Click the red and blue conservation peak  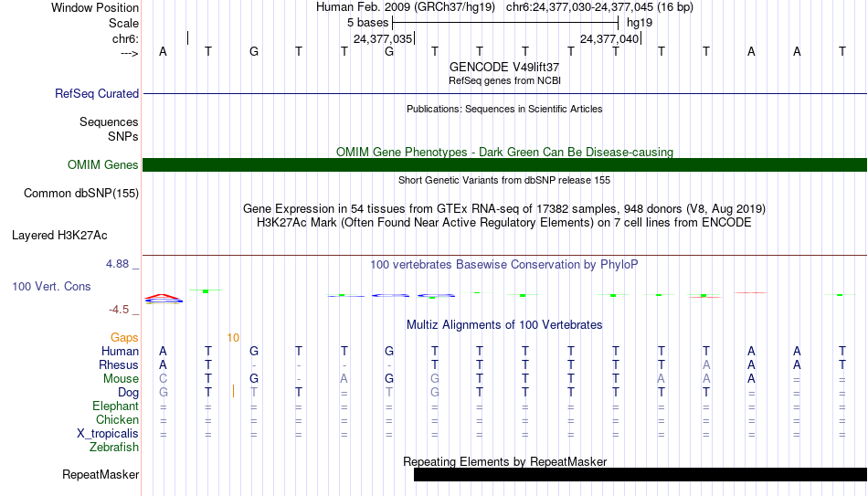[x=163, y=299]
